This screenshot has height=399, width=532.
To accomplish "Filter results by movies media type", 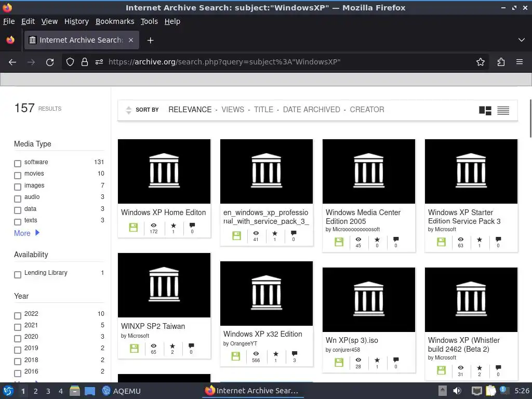I will point(18,176).
